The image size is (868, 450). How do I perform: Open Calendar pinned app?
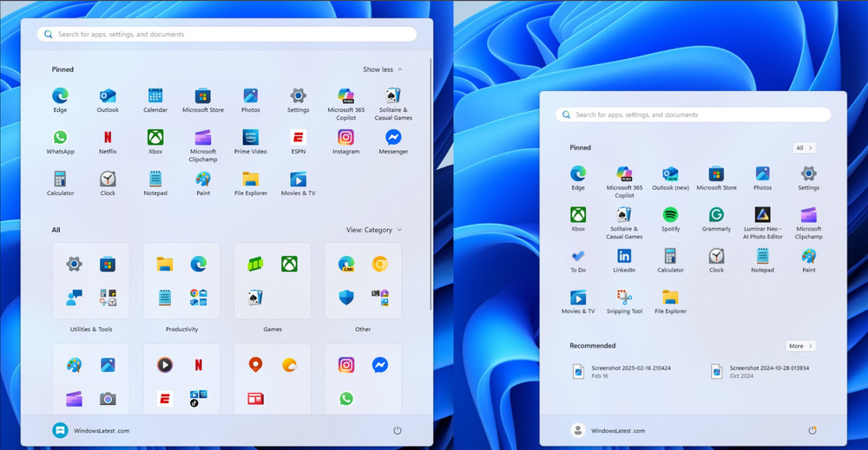(155, 100)
